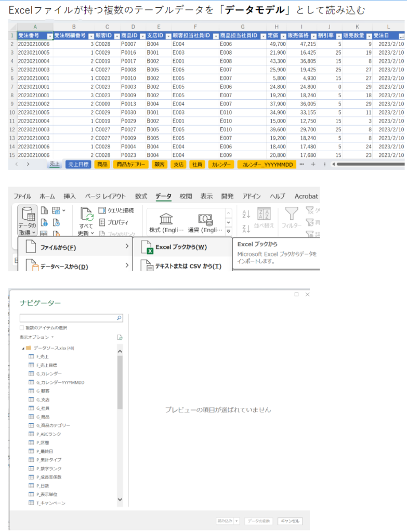Open the 数式 ribbon tab
This screenshot has width=407, height=532.
coord(141,196)
